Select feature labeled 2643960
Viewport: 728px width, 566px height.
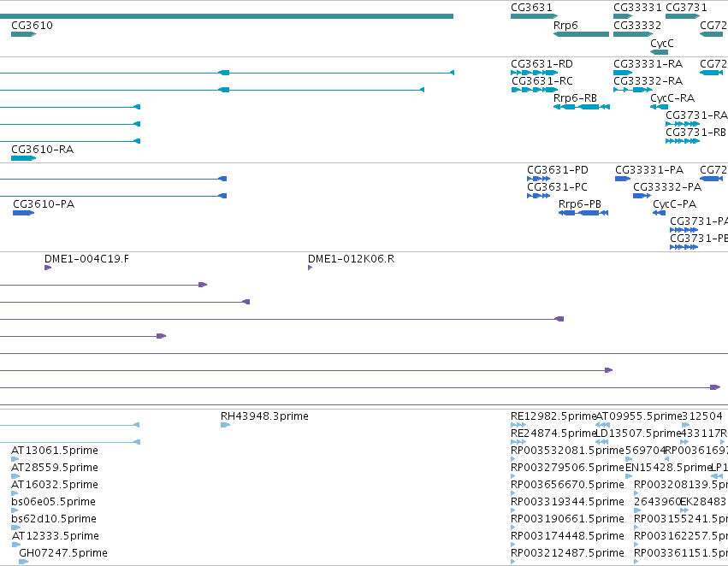637,510
